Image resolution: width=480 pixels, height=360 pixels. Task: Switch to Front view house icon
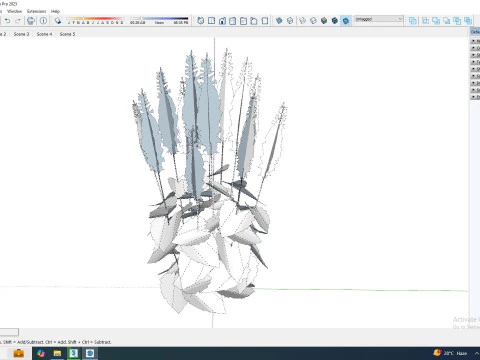222,21
